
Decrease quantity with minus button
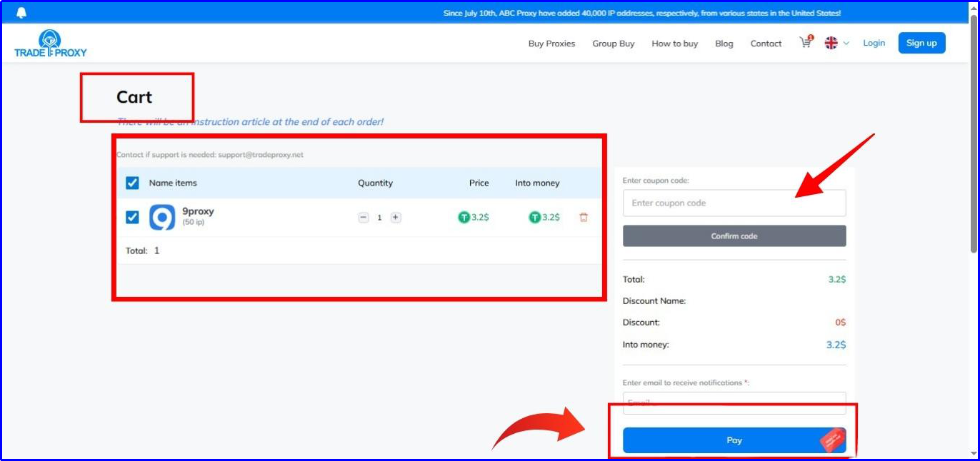point(364,218)
